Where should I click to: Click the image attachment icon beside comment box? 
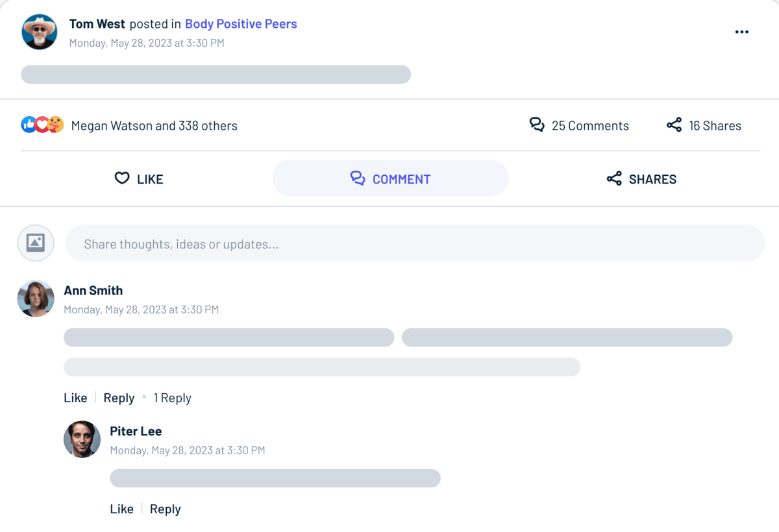pos(36,243)
